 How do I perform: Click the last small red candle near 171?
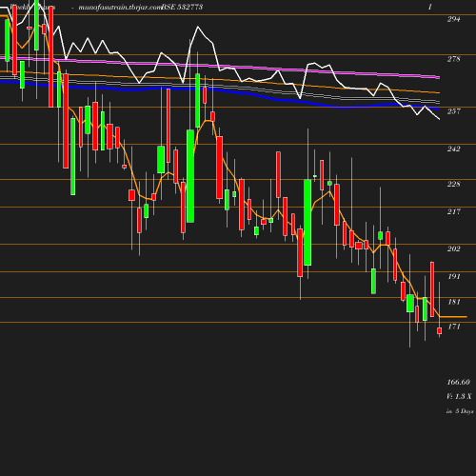[x=440, y=331]
